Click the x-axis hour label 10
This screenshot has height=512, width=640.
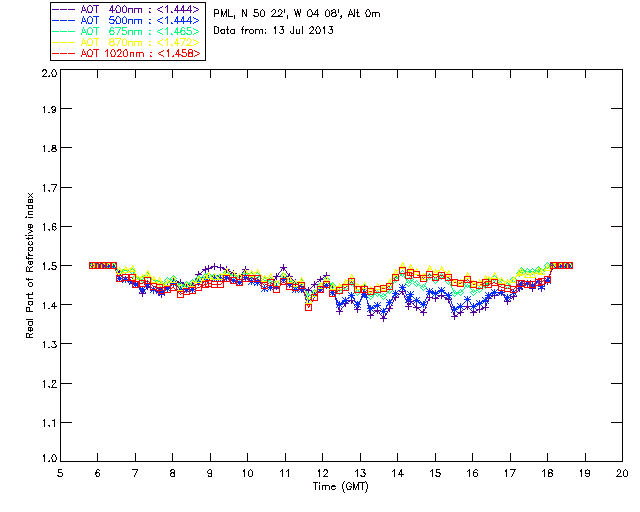tap(247, 473)
